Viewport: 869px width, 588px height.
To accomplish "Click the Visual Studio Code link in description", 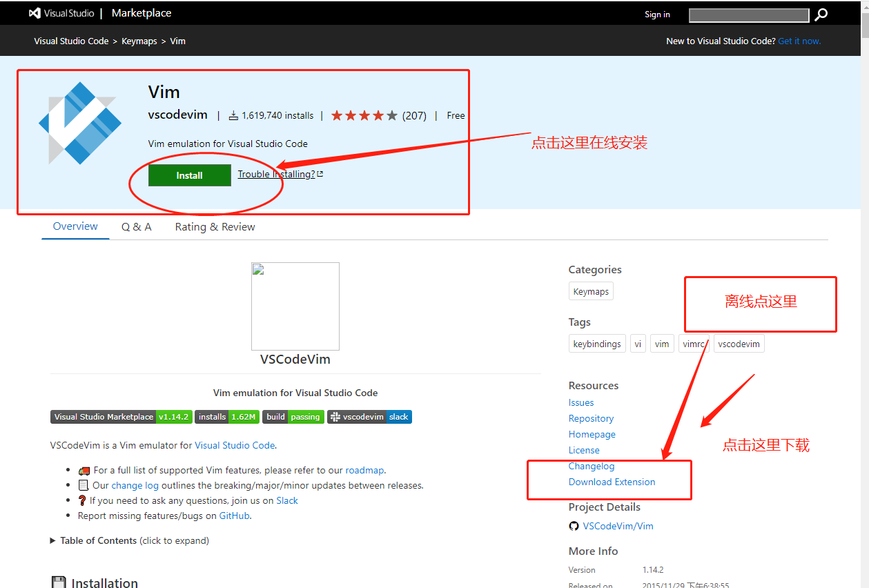I will [x=235, y=445].
